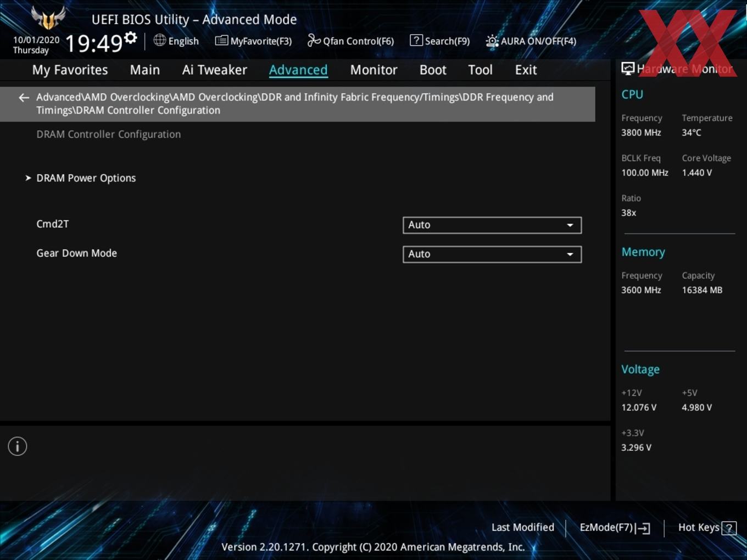Switch to Main tab

(145, 70)
